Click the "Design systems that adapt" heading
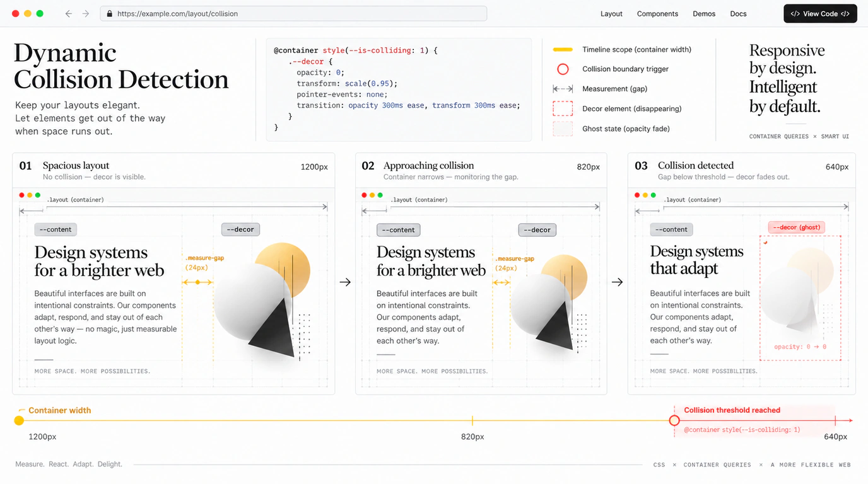The image size is (868, 484). pyautogui.click(x=696, y=260)
